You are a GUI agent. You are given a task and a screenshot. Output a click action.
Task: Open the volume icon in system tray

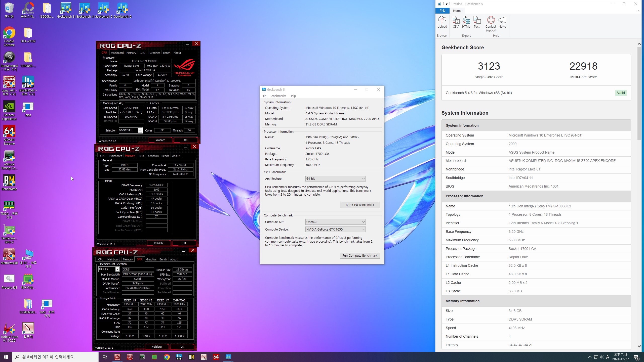point(601,357)
